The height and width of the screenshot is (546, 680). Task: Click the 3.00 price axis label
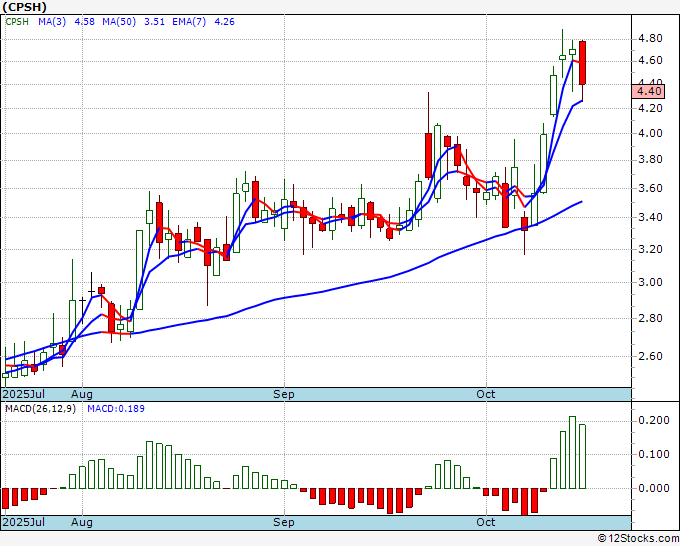(650, 282)
